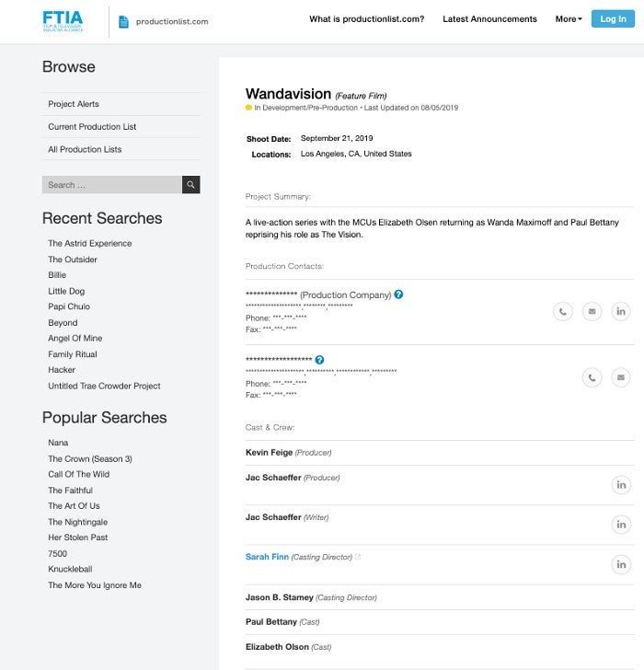Open Sarah Finn's profile link
Screen dimensions: 644x670
267,557
